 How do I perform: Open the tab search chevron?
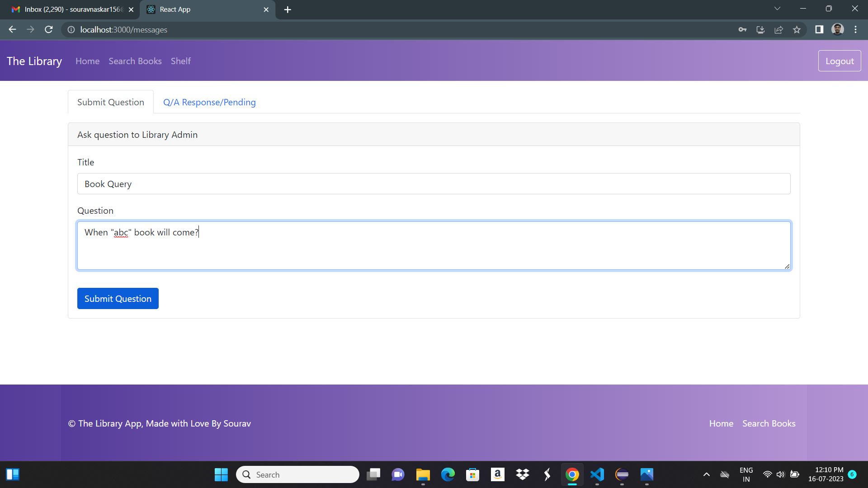(x=777, y=8)
